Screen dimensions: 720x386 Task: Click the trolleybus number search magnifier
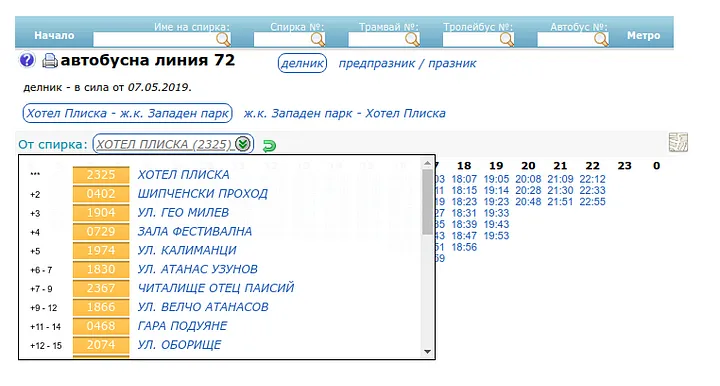507,39
